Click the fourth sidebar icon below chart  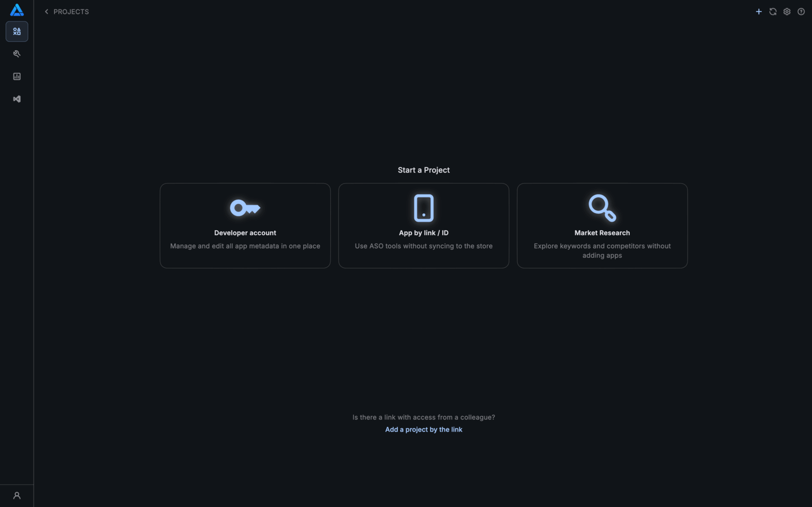point(17,99)
